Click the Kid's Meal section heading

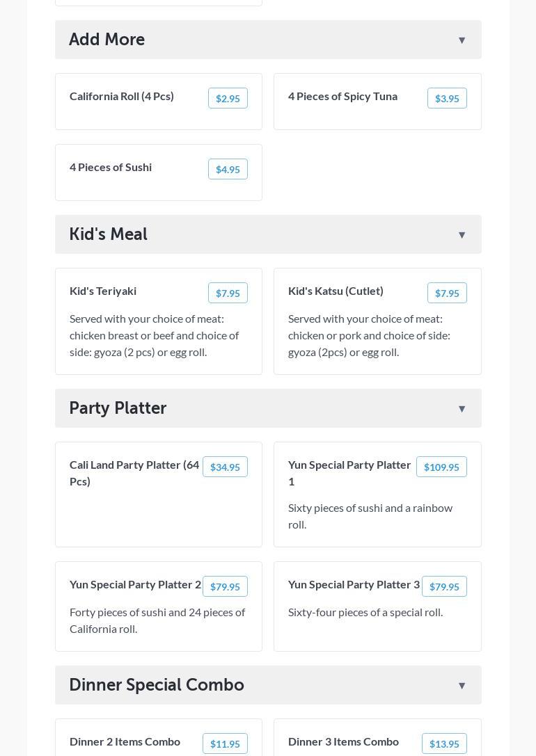pyautogui.click(x=108, y=234)
